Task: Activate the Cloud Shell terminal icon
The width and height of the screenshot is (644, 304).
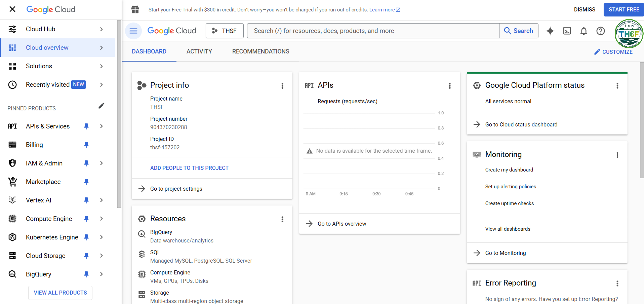Action: point(567,31)
